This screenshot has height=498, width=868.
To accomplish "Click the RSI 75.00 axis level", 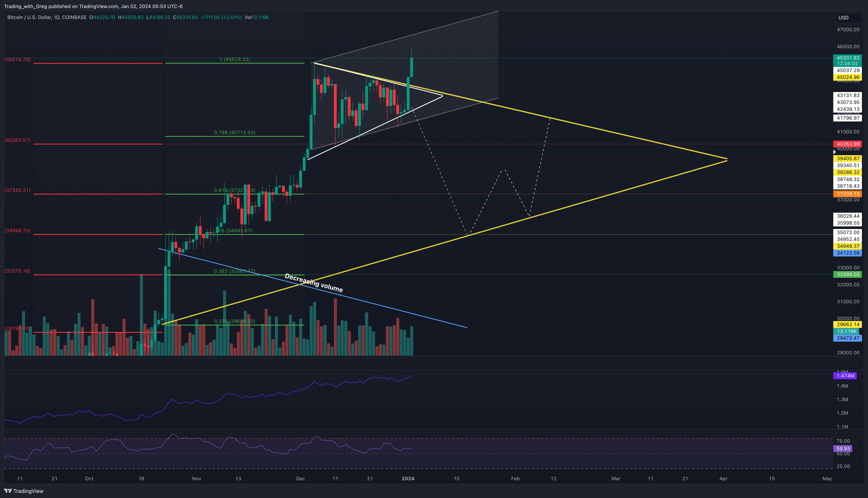I will tap(843, 441).
